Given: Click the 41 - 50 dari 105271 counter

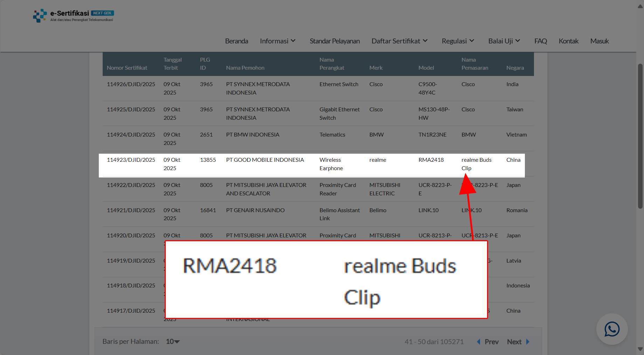Looking at the screenshot, I should point(434,342).
